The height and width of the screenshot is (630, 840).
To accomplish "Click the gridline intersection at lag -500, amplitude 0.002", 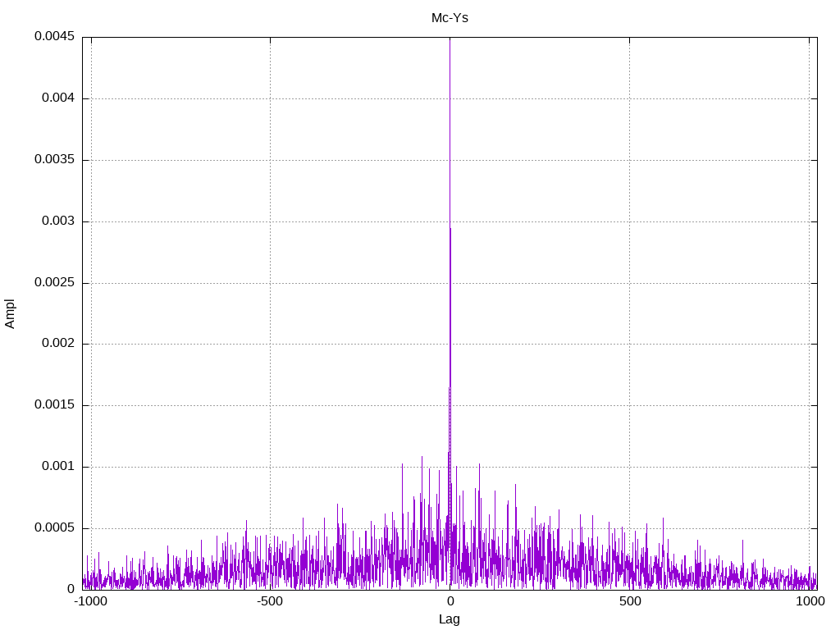I will pyautogui.click(x=270, y=344).
